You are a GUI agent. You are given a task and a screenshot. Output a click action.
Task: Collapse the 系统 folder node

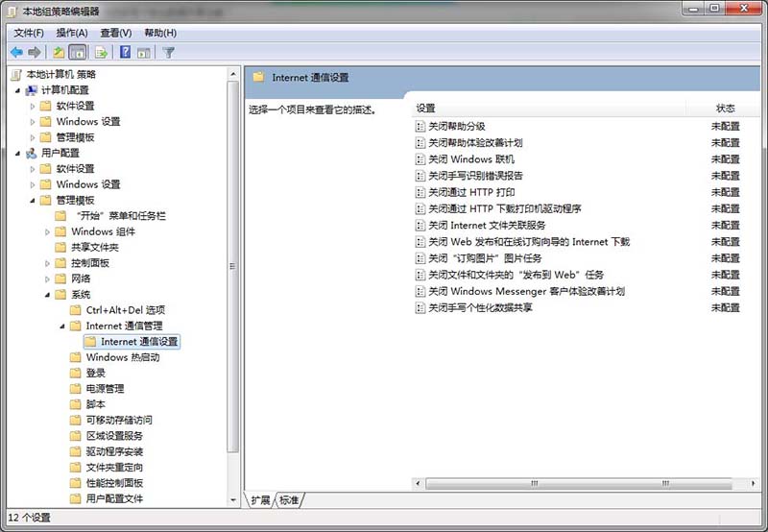48,295
